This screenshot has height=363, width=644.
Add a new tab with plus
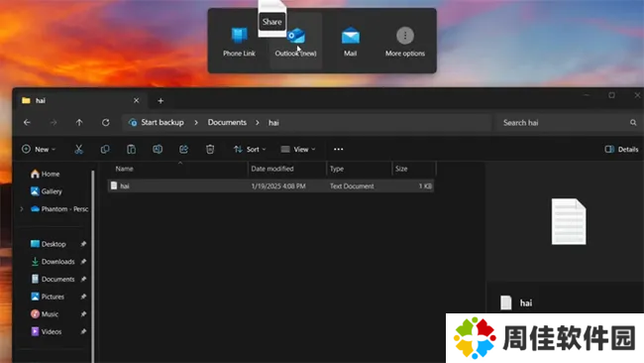pyautogui.click(x=161, y=101)
